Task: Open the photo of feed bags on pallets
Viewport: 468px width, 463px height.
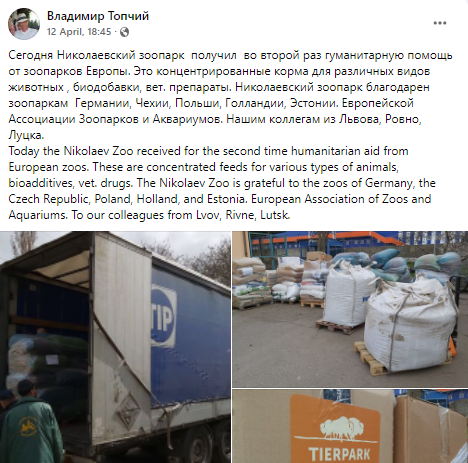Action: [x=350, y=309]
